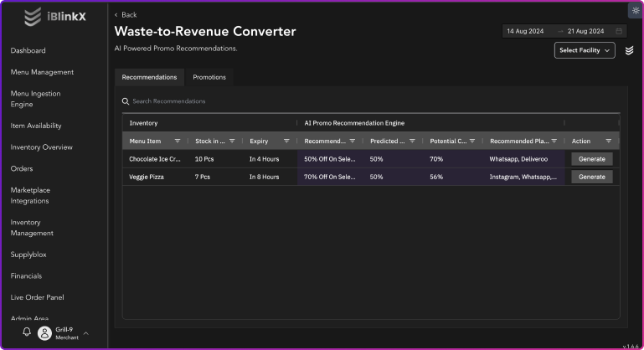Open Inventory Overview in the sidebar

point(41,147)
